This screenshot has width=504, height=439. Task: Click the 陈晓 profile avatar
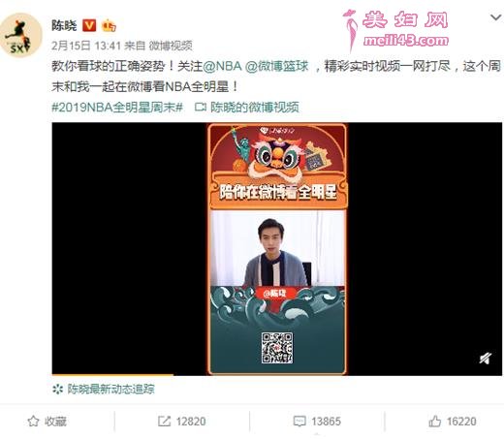point(20,35)
